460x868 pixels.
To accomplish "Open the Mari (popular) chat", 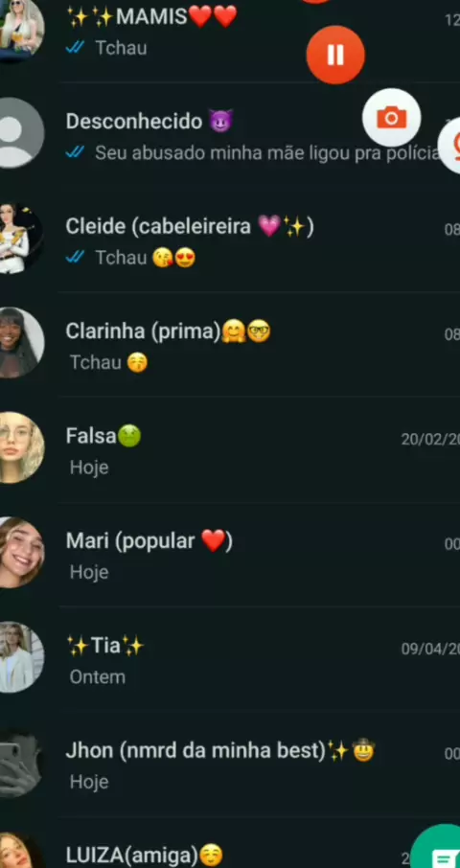I will (x=230, y=554).
